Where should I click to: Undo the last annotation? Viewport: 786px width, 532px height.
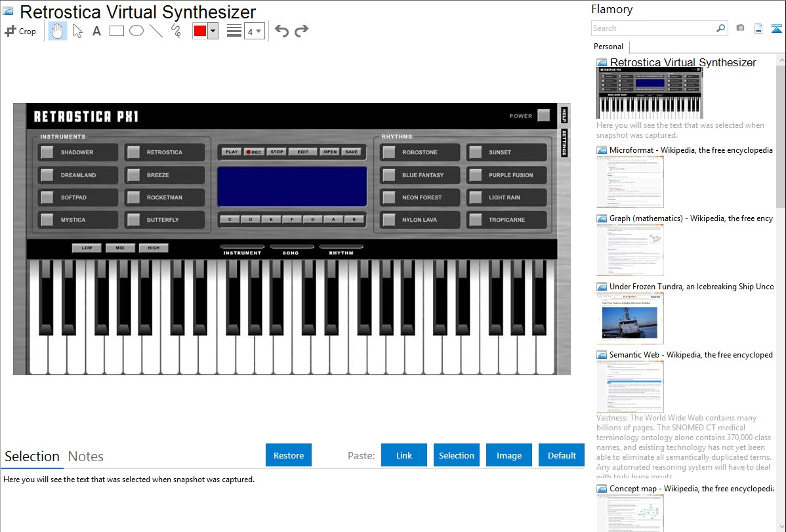[x=281, y=31]
